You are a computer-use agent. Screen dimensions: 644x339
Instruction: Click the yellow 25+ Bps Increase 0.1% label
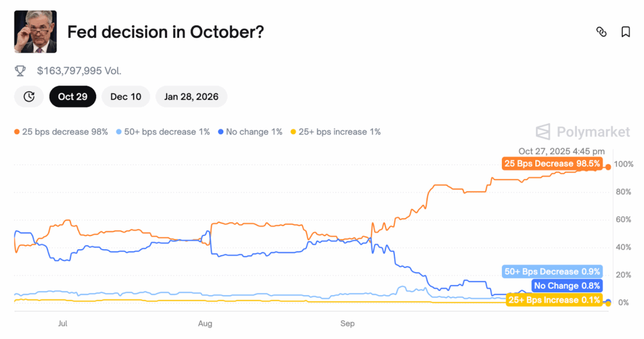click(554, 300)
